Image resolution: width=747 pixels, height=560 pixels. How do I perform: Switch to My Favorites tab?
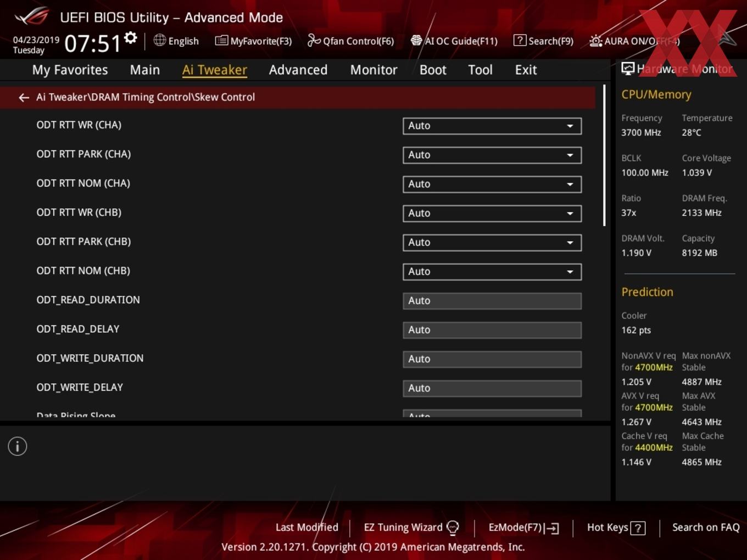(x=70, y=70)
